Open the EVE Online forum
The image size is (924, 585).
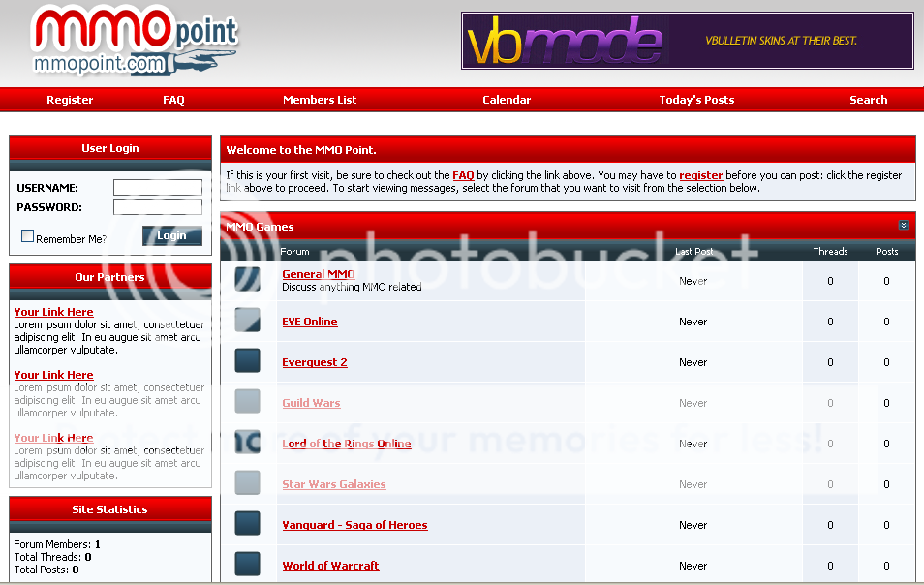pyautogui.click(x=310, y=322)
